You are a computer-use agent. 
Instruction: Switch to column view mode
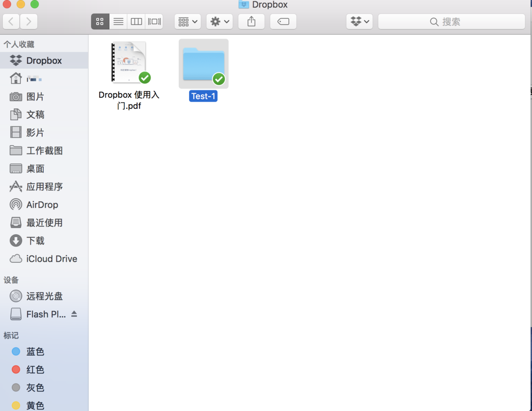136,22
